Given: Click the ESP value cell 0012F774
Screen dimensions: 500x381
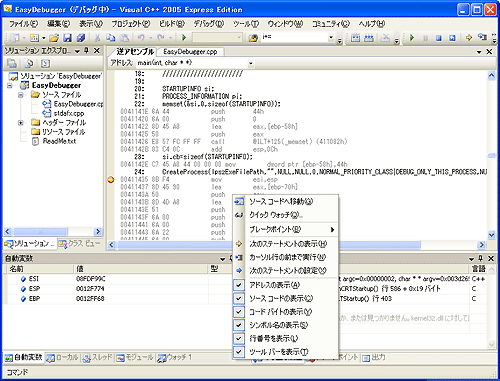Looking at the screenshot, I should click(x=141, y=289).
